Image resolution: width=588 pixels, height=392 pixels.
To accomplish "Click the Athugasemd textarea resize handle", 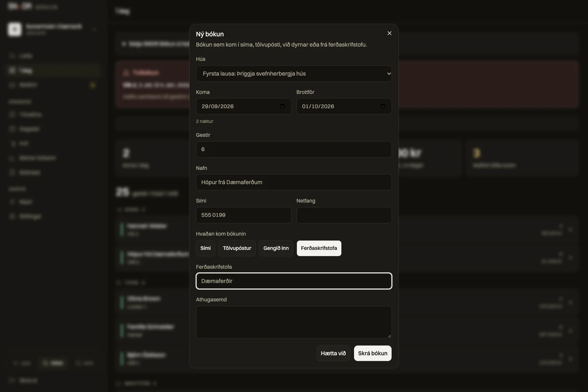I will [x=389, y=336].
